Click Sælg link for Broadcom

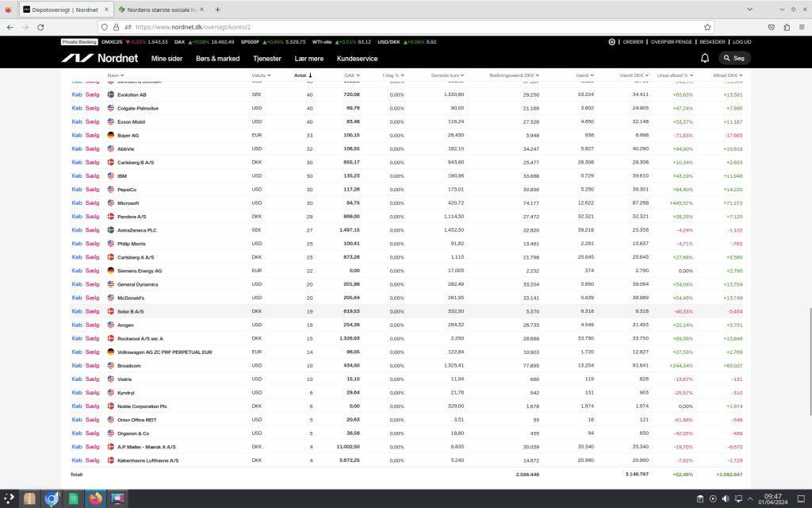click(92, 366)
